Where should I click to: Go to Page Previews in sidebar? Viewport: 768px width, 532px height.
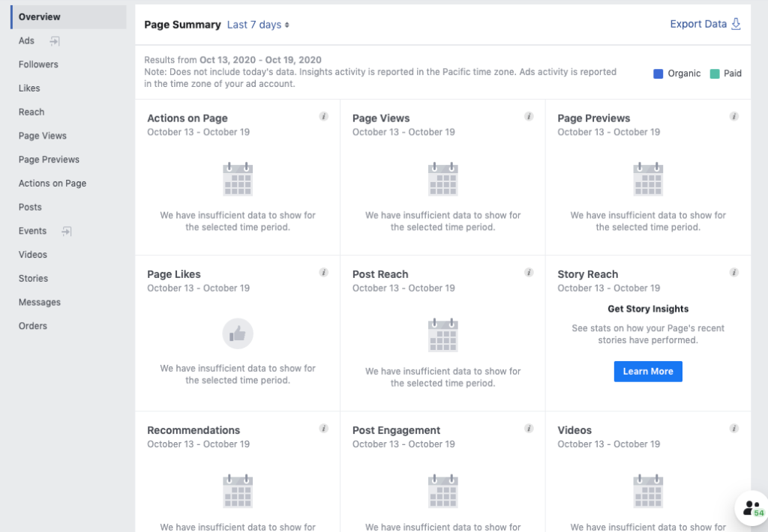coord(49,160)
